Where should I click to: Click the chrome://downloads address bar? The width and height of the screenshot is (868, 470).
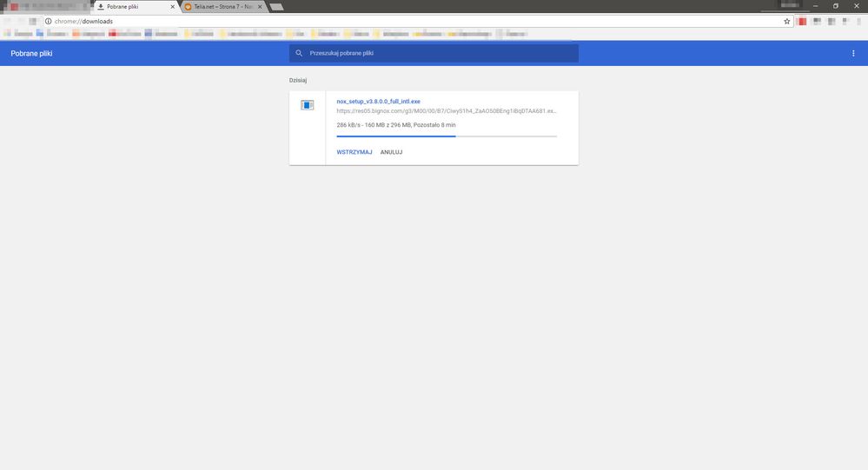coord(348,21)
